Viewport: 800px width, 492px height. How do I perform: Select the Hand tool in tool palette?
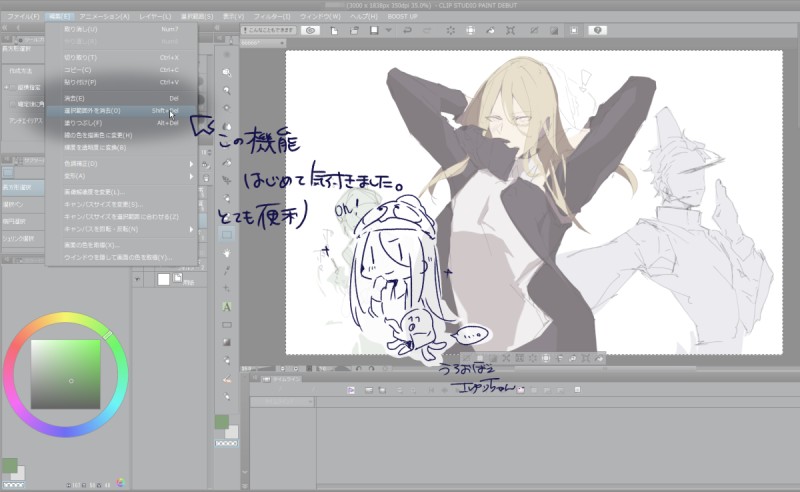(227, 253)
